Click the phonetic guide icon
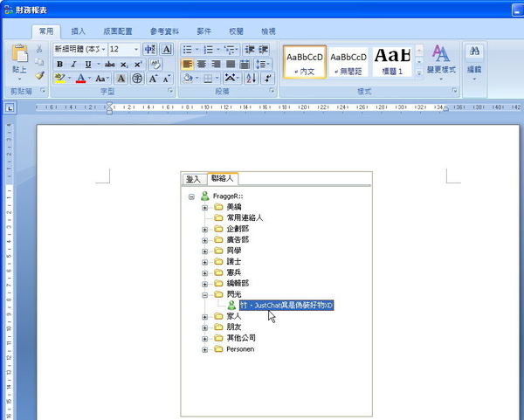Viewport: 524px width, 420px height. [150, 50]
